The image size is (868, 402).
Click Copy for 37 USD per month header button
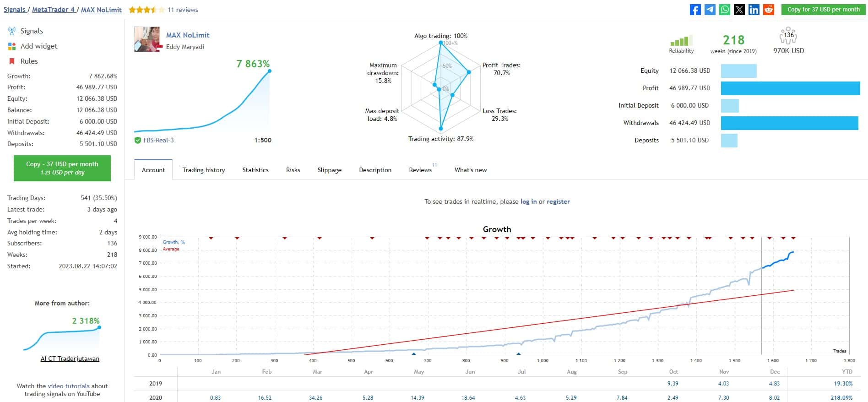[823, 10]
